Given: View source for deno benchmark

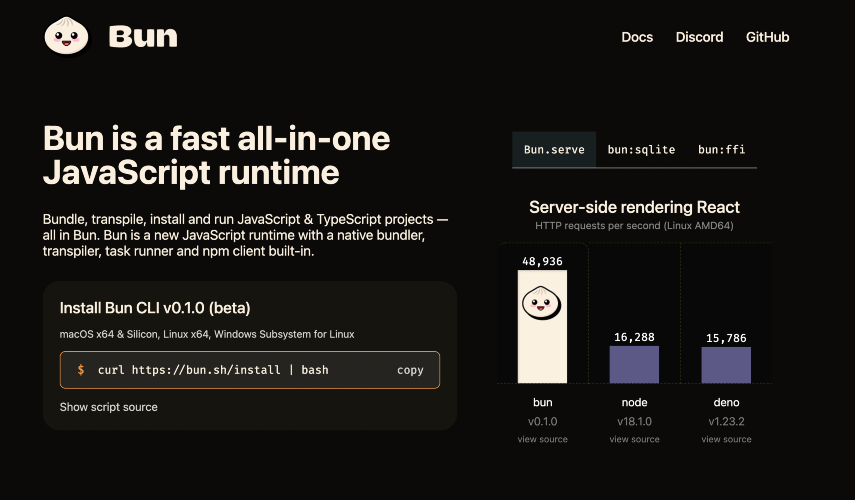Looking at the screenshot, I should pos(726,439).
